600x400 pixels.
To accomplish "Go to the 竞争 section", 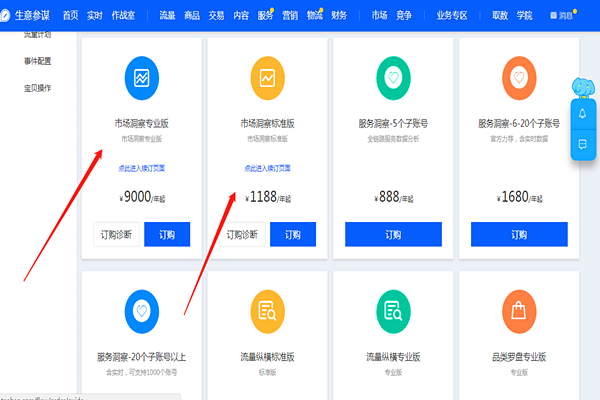I will pos(404,15).
